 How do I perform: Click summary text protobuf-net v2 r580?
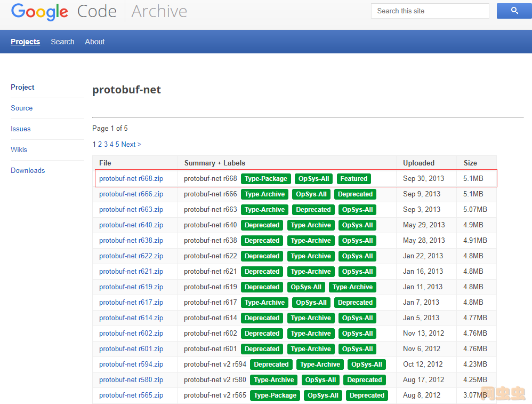pyautogui.click(x=215, y=380)
